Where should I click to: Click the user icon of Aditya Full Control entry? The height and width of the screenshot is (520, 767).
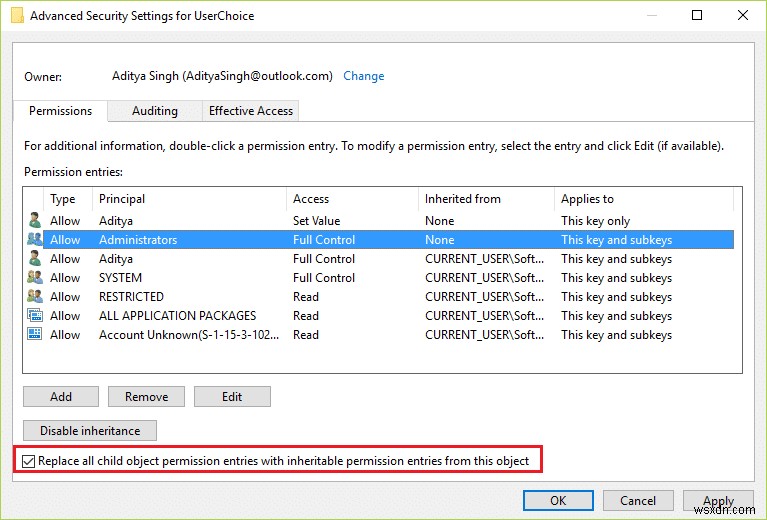35,259
